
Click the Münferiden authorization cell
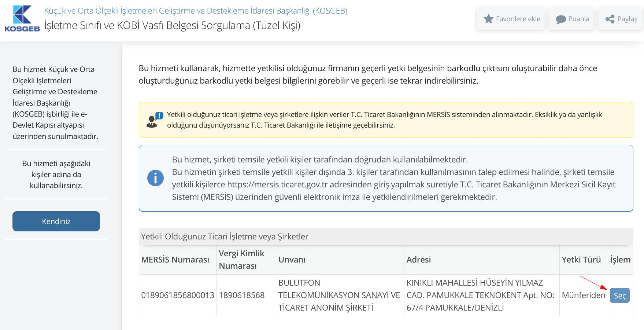[x=584, y=295]
